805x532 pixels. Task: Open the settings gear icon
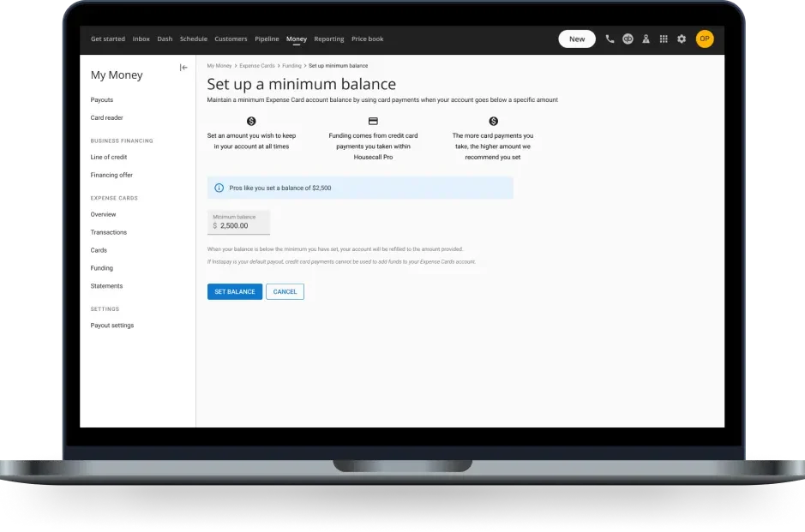[x=682, y=39]
